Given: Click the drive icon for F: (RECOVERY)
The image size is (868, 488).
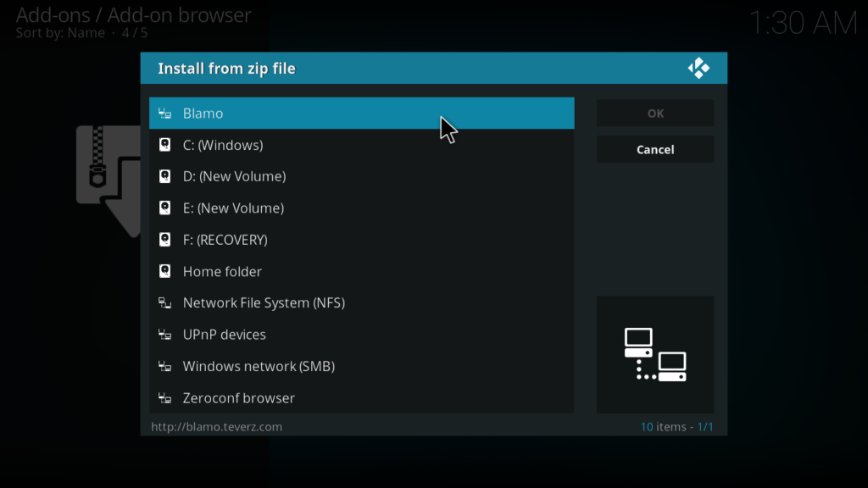Looking at the screenshot, I should coord(164,240).
